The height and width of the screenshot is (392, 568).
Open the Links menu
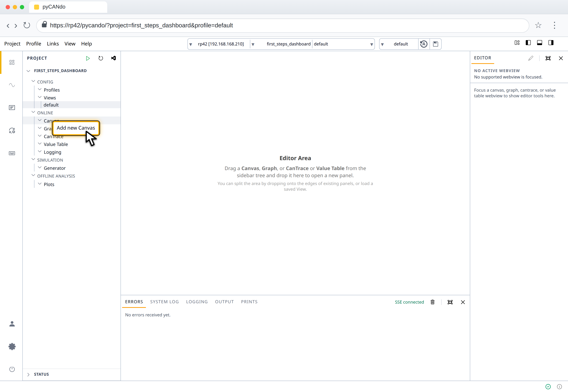coord(53,44)
